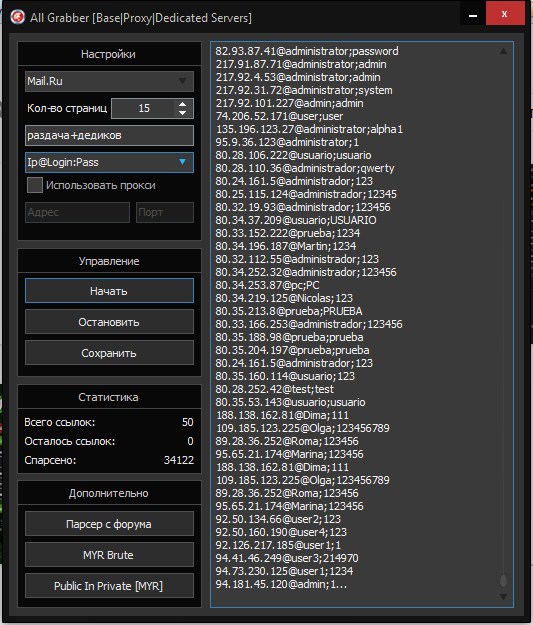
Task: Open the Mail.Ru search engine dropdown
Action: click(x=109, y=81)
